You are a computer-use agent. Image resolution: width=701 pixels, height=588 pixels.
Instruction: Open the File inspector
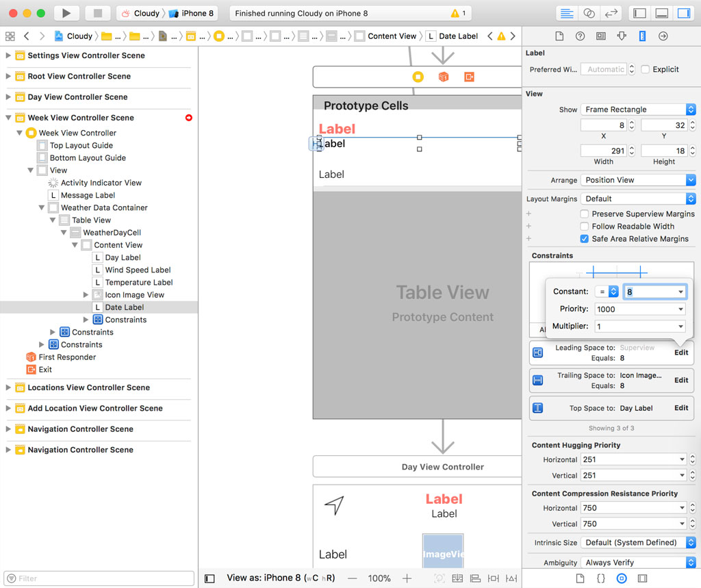pos(559,36)
